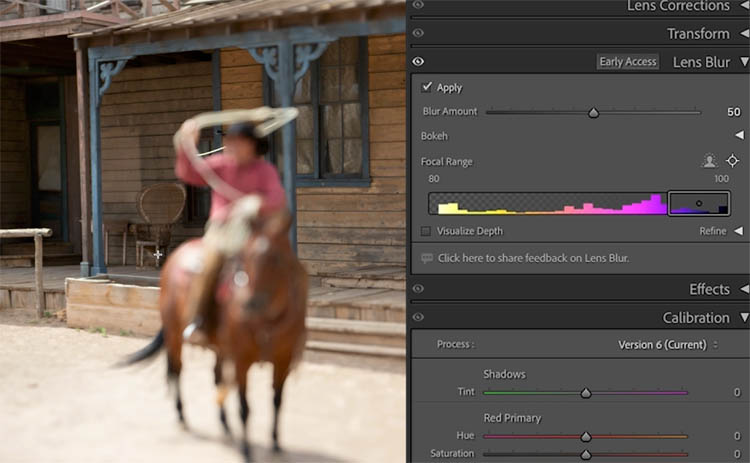Click the Effects panel title

709,289
